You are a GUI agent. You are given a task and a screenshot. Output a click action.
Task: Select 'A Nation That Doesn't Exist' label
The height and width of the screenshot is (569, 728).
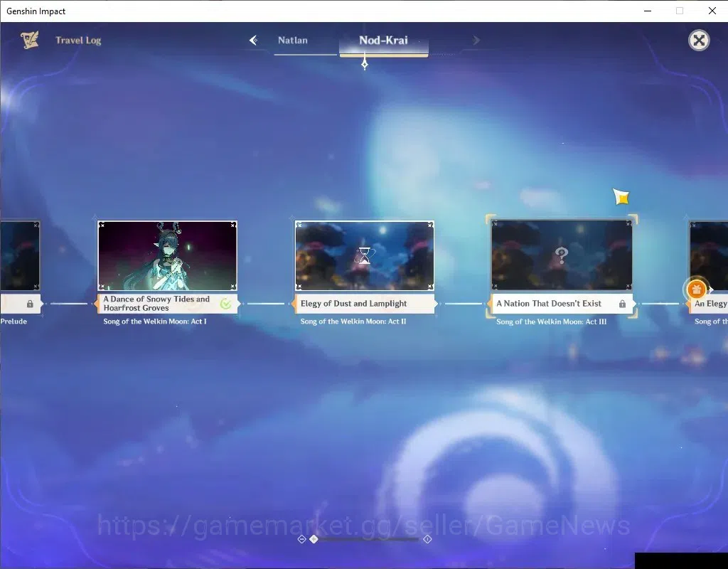click(562, 304)
